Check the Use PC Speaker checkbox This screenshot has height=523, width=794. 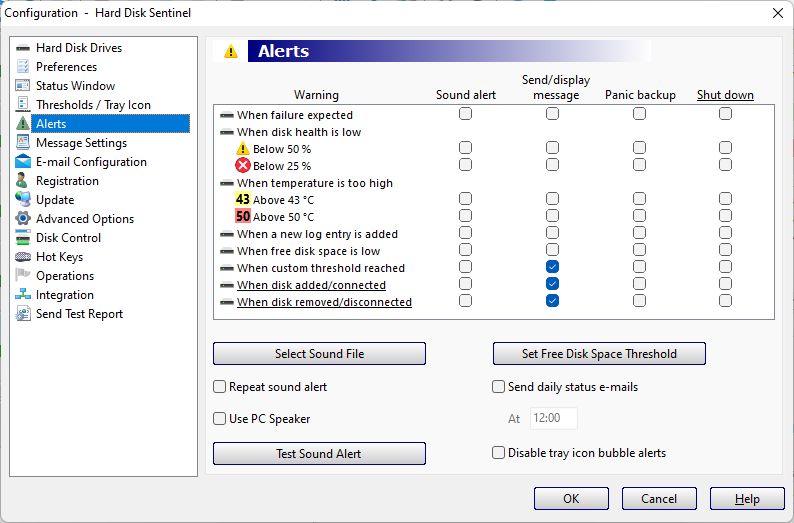(219, 419)
